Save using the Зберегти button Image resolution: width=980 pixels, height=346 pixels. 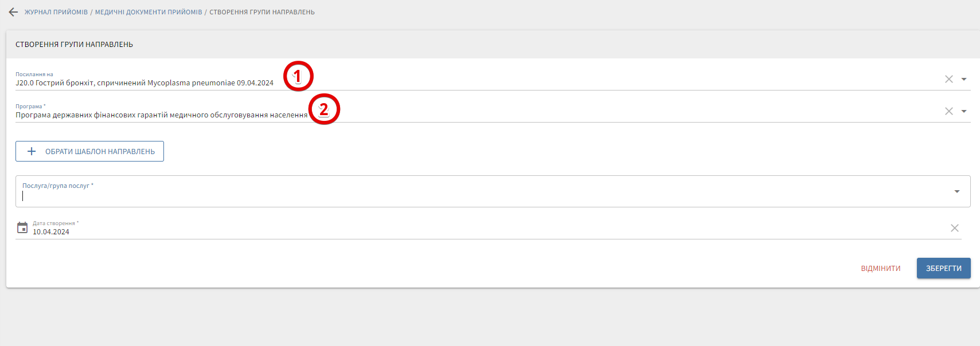[943, 268]
